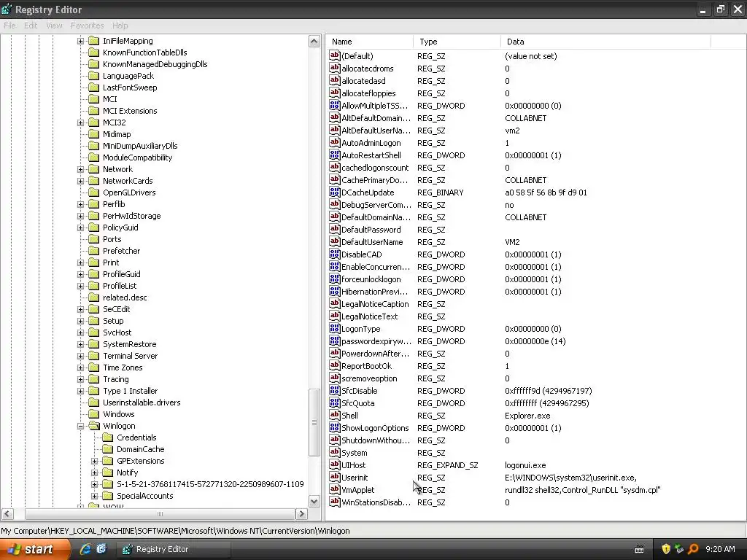747x560 pixels.
Task: Click the DomainCache folder icon
Action: click(x=108, y=449)
